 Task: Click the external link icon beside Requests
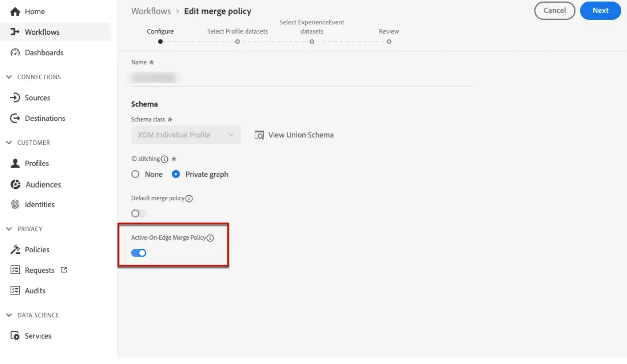64,270
